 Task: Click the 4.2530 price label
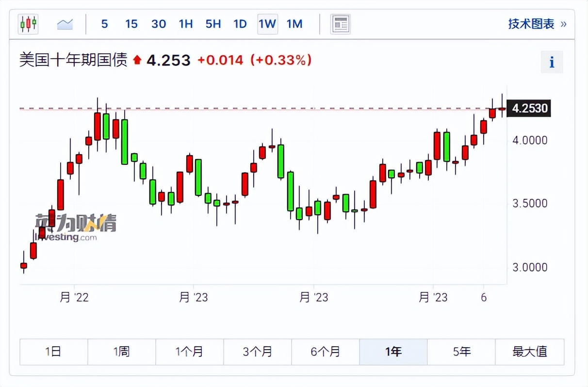click(529, 109)
